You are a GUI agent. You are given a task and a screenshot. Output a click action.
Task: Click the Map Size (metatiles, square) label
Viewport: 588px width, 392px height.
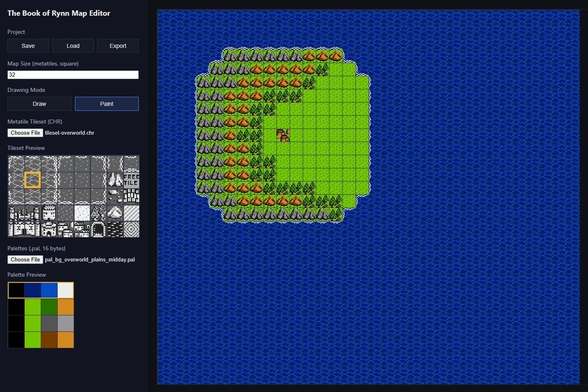click(43, 63)
